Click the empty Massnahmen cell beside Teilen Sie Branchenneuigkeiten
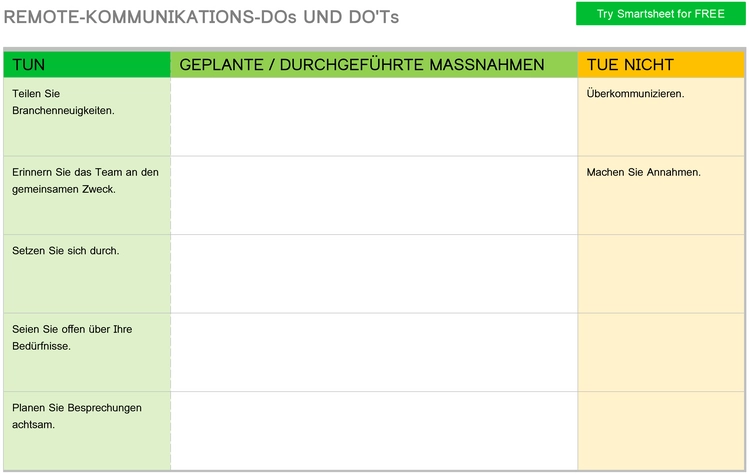This screenshot has width=749, height=474. pyautogui.click(x=374, y=117)
